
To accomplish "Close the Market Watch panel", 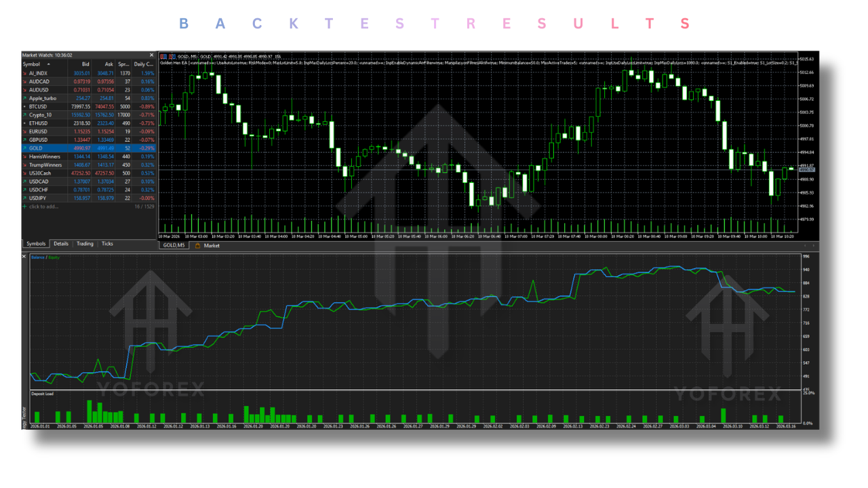I will tap(151, 56).
